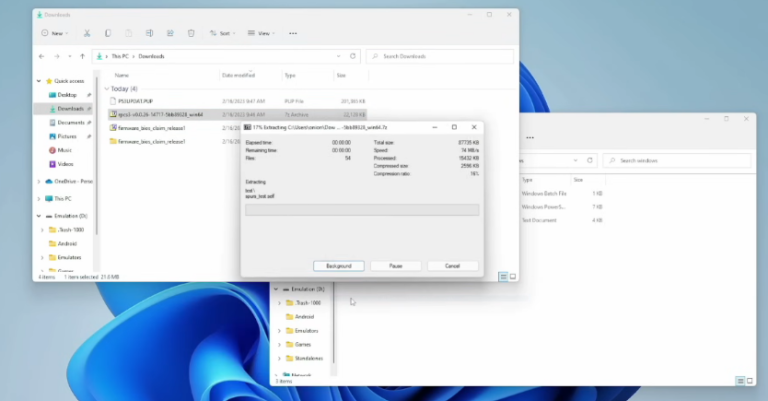Select the PS3UPDAT.PUP file

pyautogui.click(x=237, y=101)
